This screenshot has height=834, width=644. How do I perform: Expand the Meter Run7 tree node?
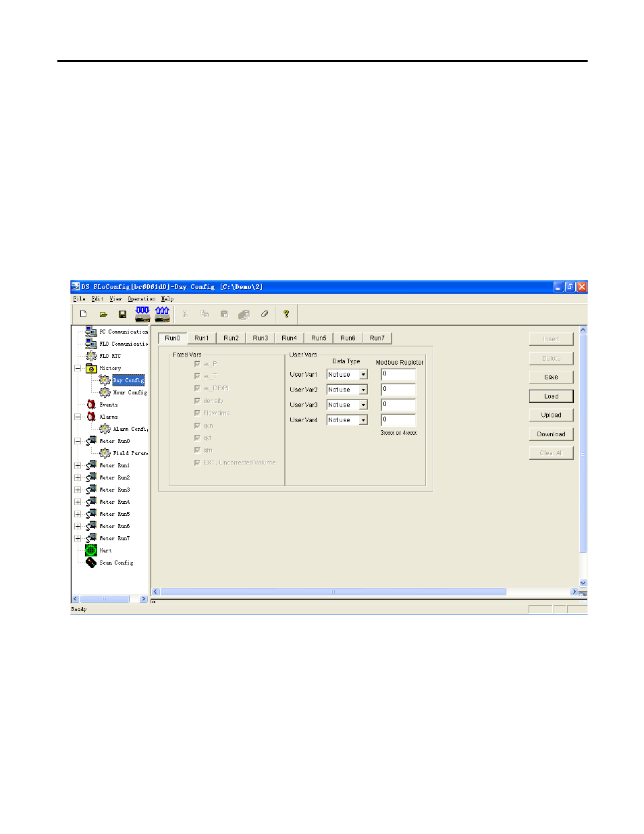[78, 538]
